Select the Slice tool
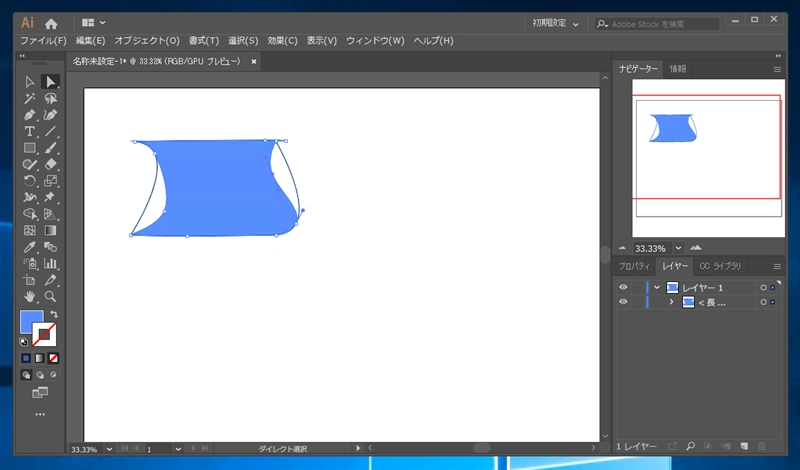The height and width of the screenshot is (470, 800). tap(50, 280)
